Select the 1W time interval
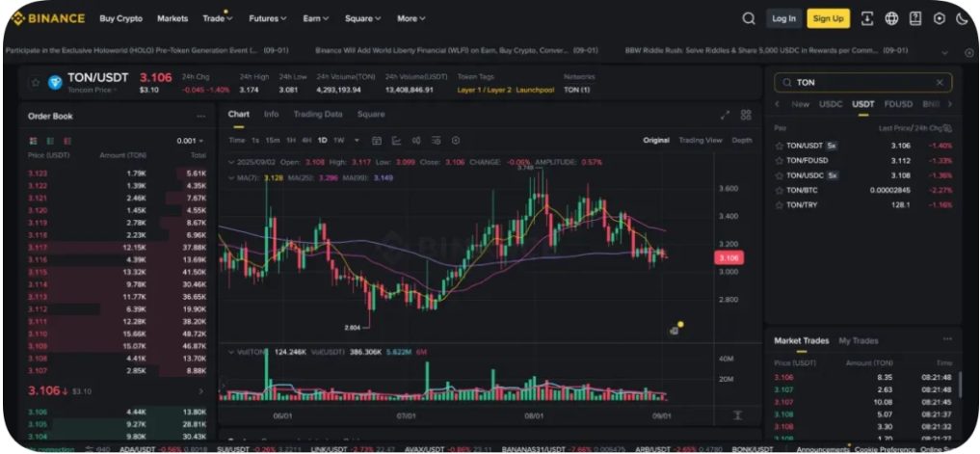 point(339,140)
